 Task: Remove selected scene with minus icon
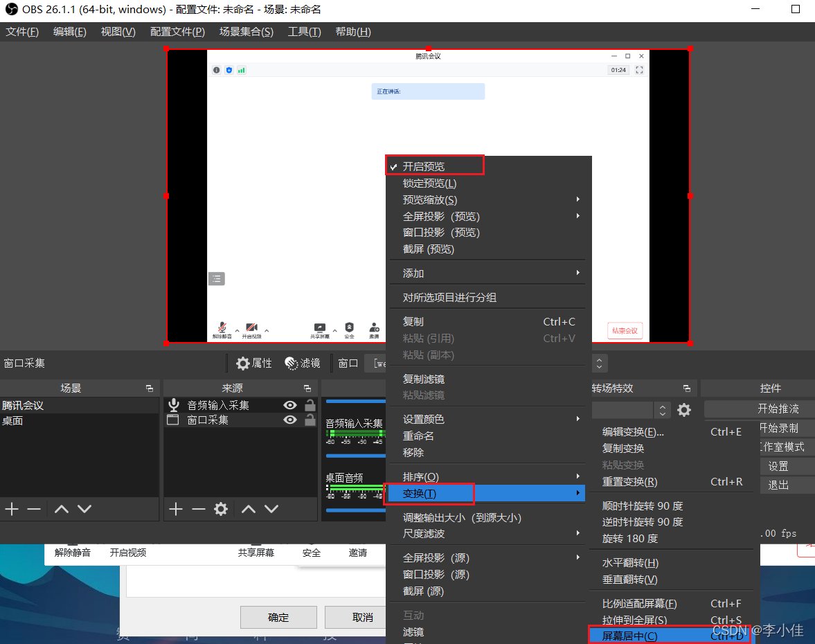pyautogui.click(x=34, y=509)
